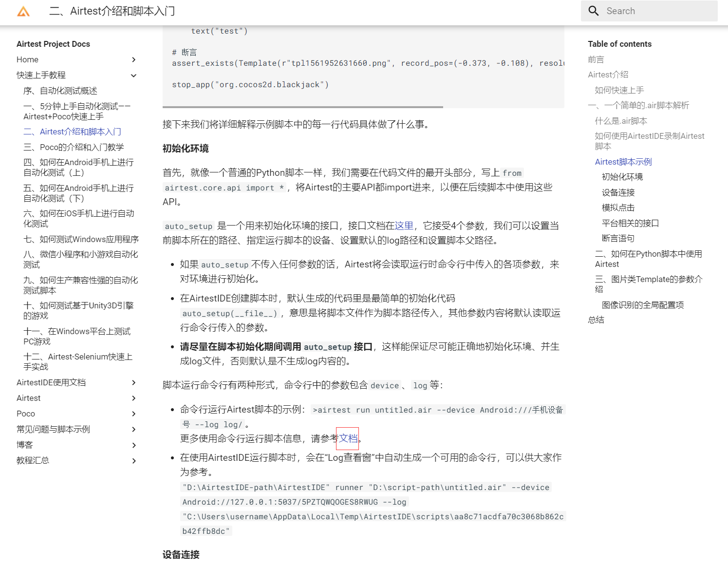Image resolution: width=728 pixels, height=567 pixels.
Task: Click the search magnifier icon
Action: pyautogui.click(x=594, y=11)
